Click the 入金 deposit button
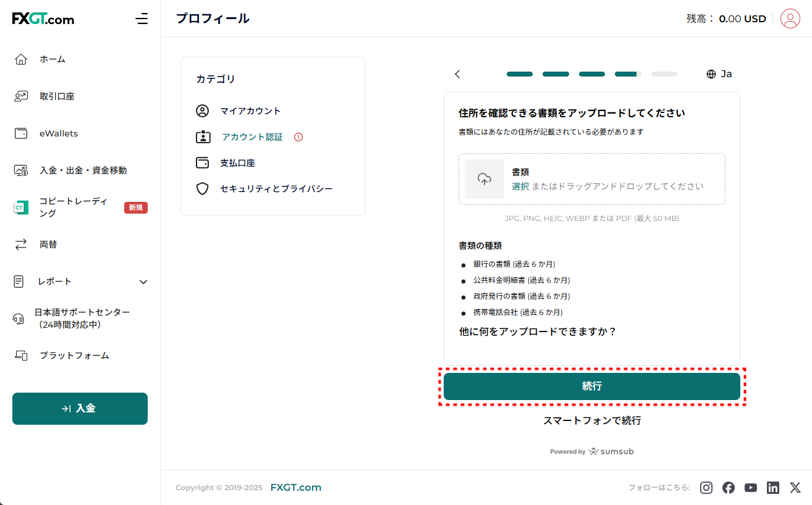812x505 pixels. click(80, 409)
